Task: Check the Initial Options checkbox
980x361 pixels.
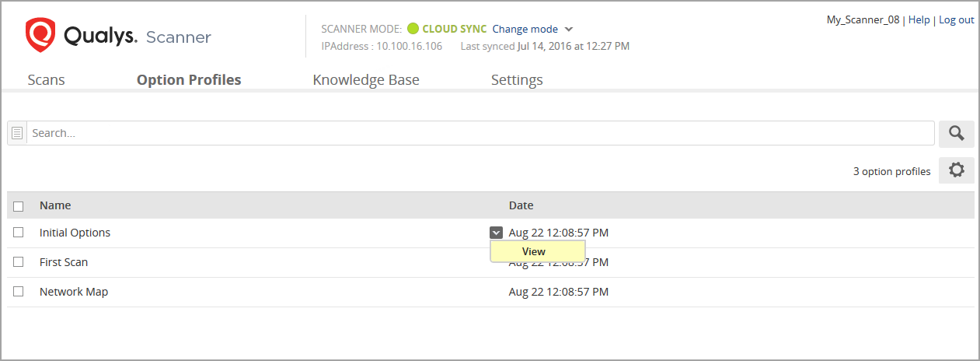Action: click(x=19, y=233)
